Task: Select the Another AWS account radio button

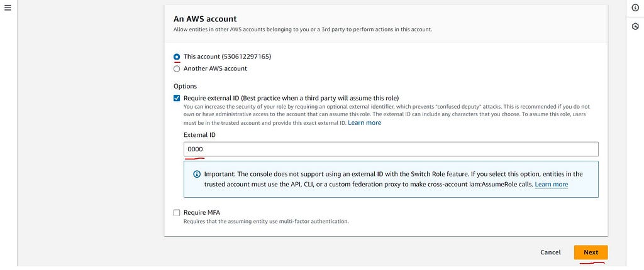Action: tap(177, 68)
